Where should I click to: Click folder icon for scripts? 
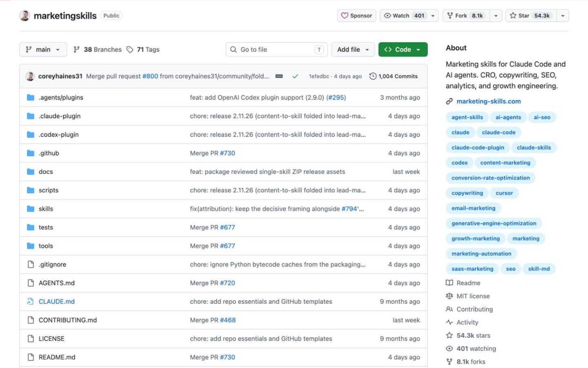[30, 190]
